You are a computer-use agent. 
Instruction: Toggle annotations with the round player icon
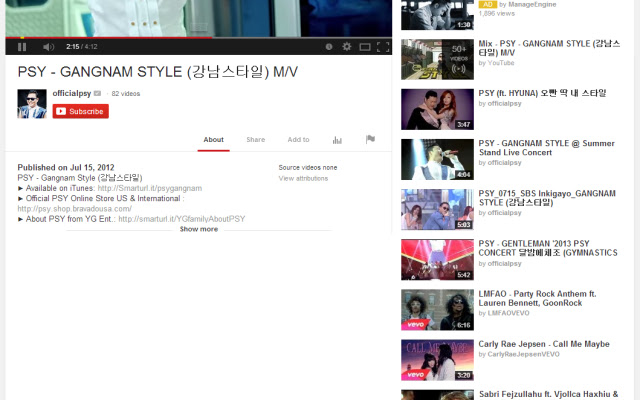point(329,47)
